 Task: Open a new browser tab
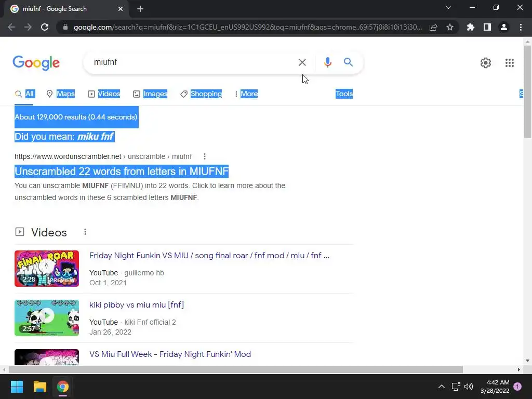(140, 9)
